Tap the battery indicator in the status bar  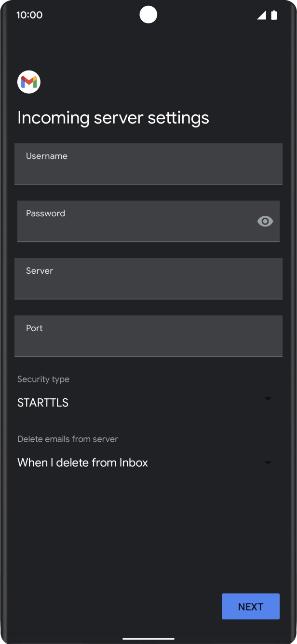[274, 15]
